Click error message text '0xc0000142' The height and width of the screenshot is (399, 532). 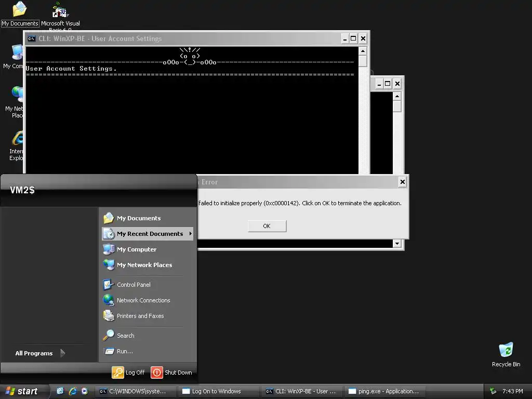(282, 203)
